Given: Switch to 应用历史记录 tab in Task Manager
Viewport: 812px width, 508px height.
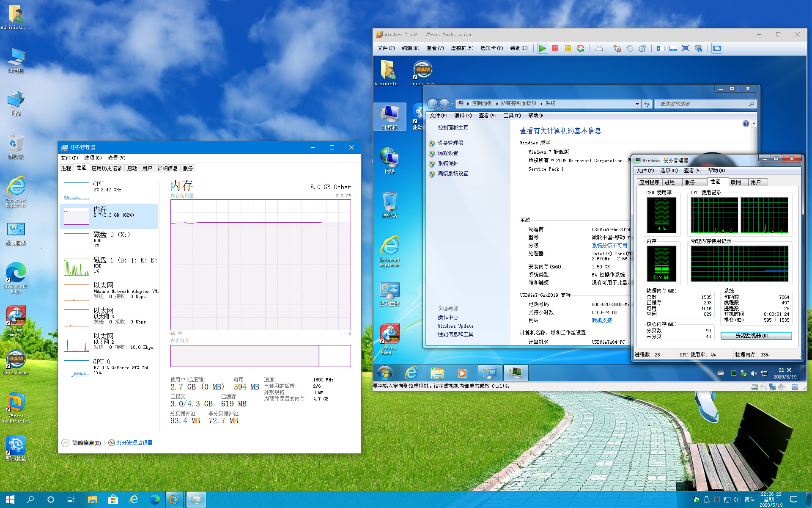Looking at the screenshot, I should coord(107,168).
